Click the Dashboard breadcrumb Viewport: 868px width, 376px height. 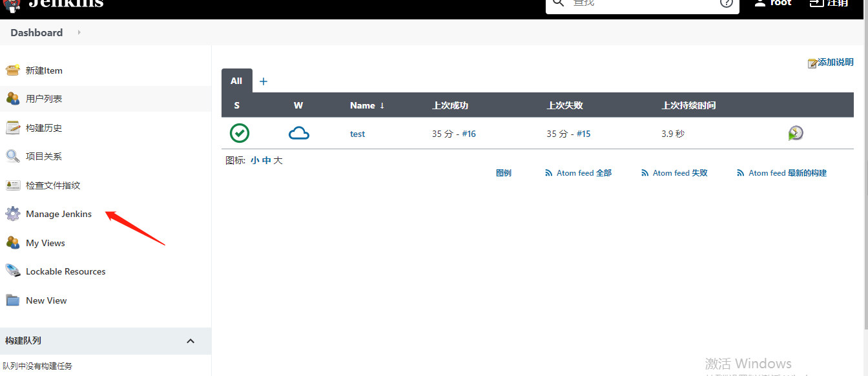pyautogui.click(x=37, y=32)
